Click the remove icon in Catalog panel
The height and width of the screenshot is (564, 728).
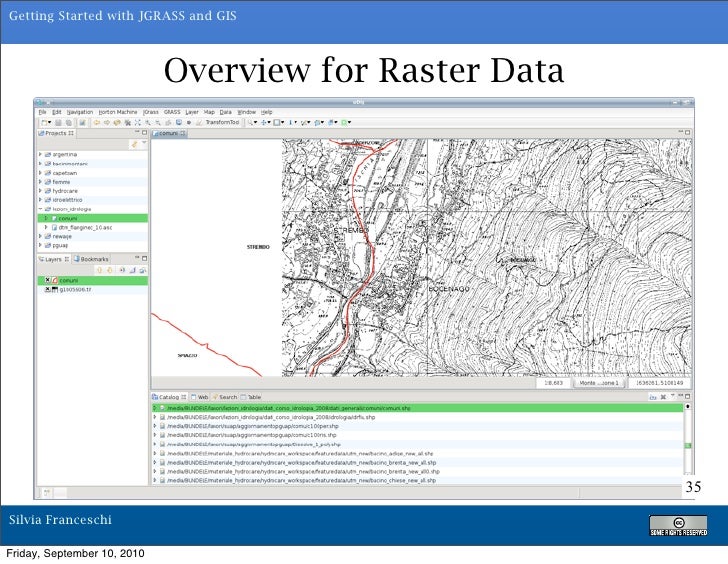pyautogui.click(x=663, y=397)
